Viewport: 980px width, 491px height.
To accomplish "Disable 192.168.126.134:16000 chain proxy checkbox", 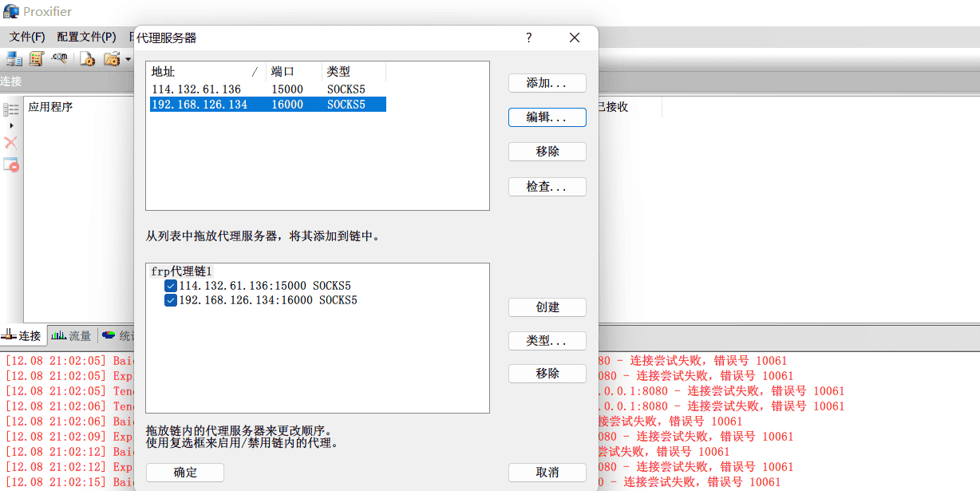I will [171, 301].
